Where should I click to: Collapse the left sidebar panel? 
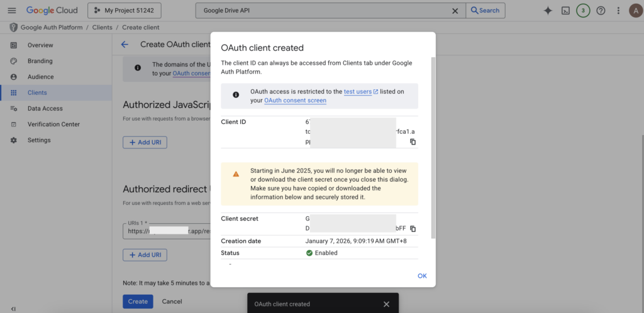pyautogui.click(x=13, y=309)
